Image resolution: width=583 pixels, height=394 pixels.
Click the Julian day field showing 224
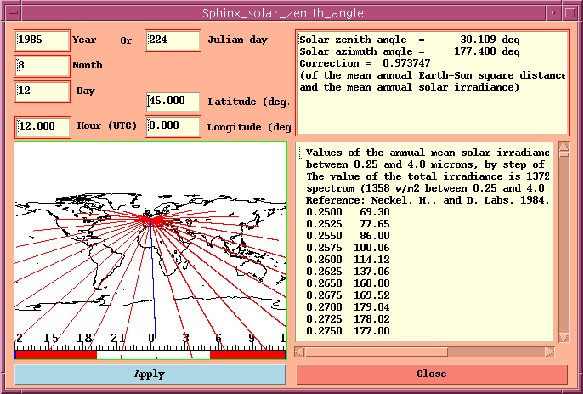tap(173, 40)
